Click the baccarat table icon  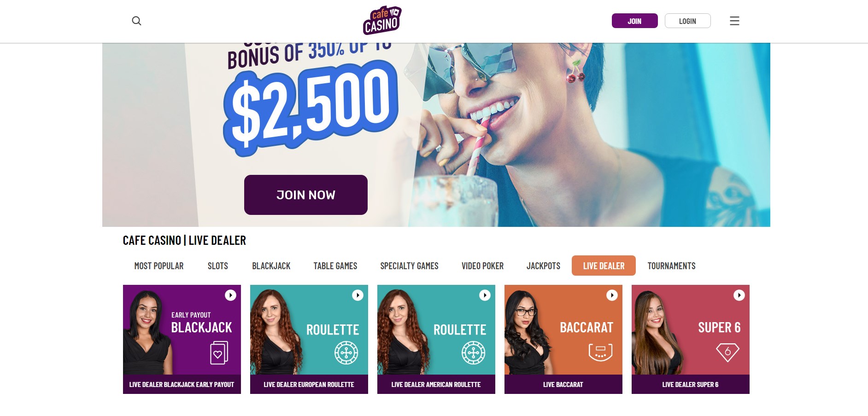[x=600, y=352]
